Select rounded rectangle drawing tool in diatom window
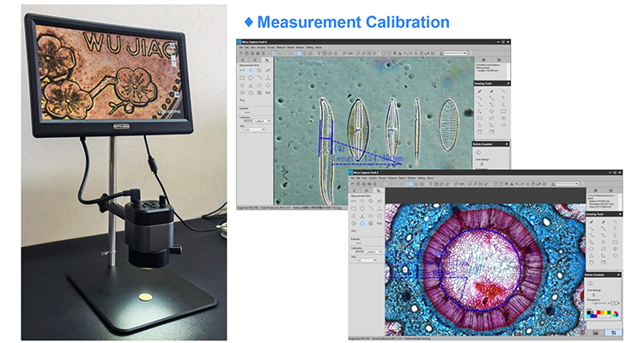Screen dimensions: 644x343 [x=480, y=117]
